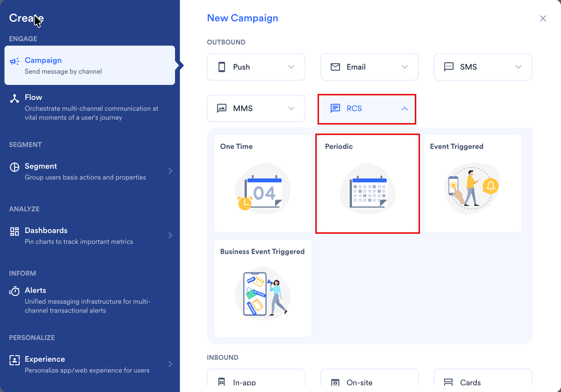Screen dimensions: 561x392
Task: Click the Experience person-frame icon
Action: 15,360
